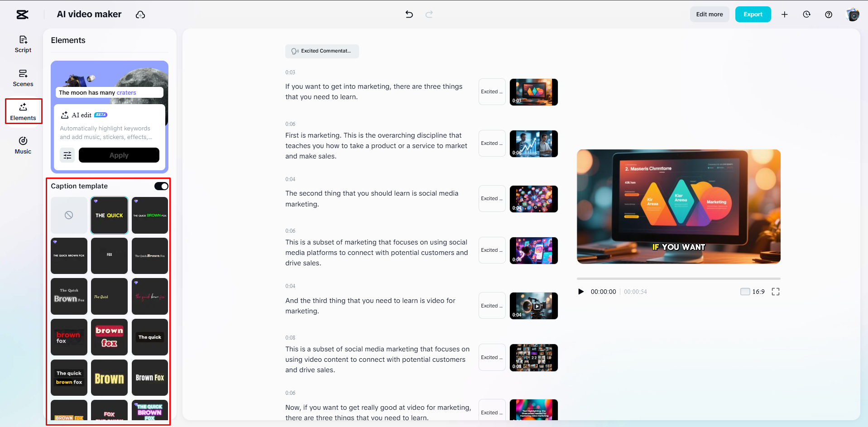Open the Scenes panel in sidebar
868x427 pixels.
(x=23, y=77)
